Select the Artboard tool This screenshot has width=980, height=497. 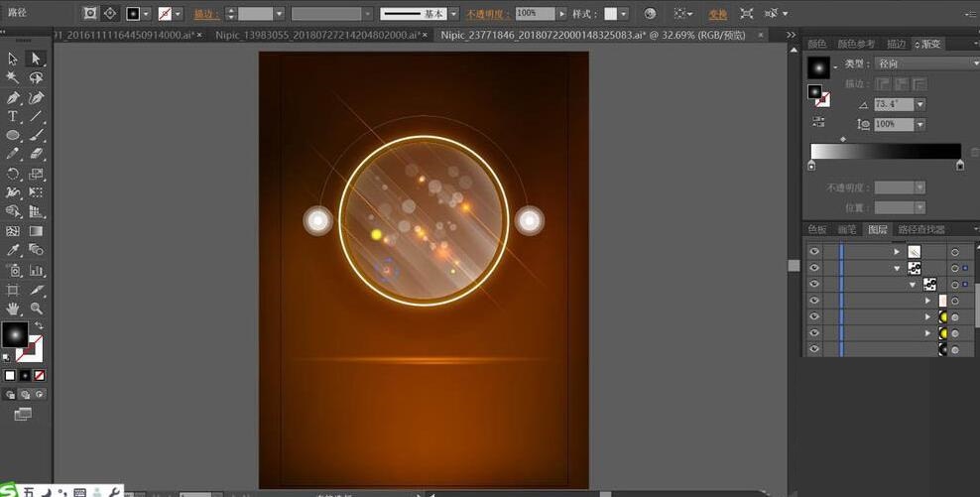click(13, 290)
